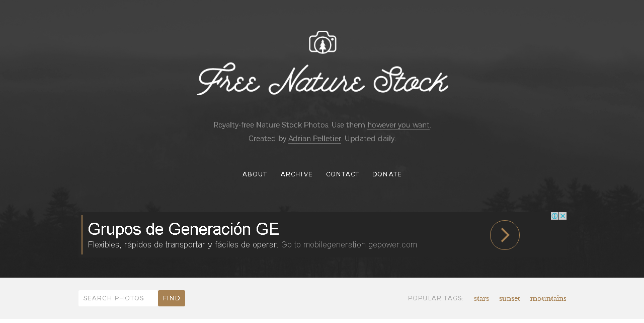Select the sunset popular tag
The image size is (644, 323).
point(510,298)
